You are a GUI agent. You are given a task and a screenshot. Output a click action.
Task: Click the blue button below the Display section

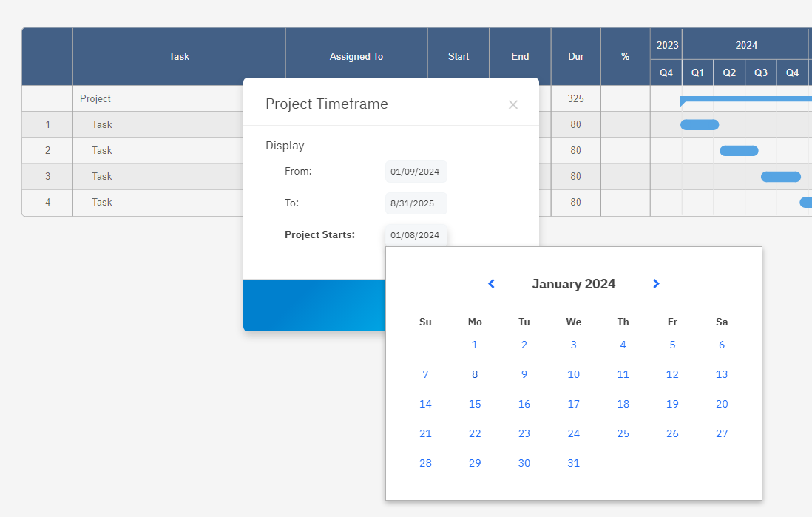point(314,305)
